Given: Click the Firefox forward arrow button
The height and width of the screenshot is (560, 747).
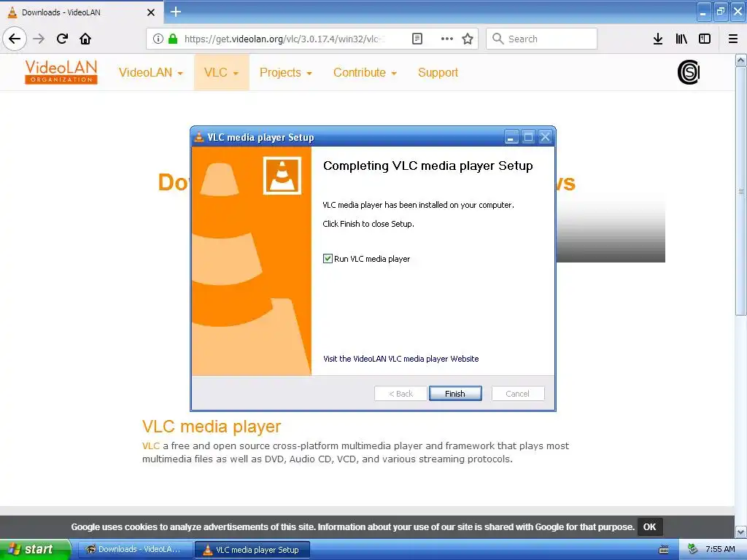Looking at the screenshot, I should click(x=39, y=39).
